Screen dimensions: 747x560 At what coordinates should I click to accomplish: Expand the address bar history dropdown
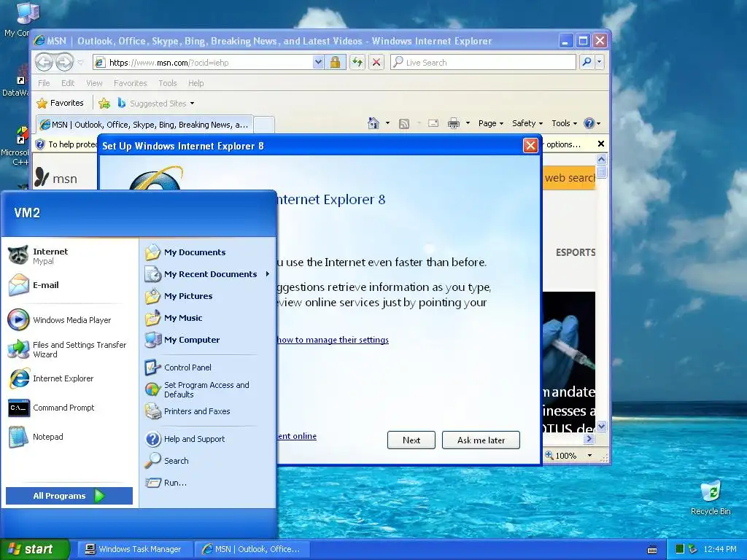[x=318, y=63]
